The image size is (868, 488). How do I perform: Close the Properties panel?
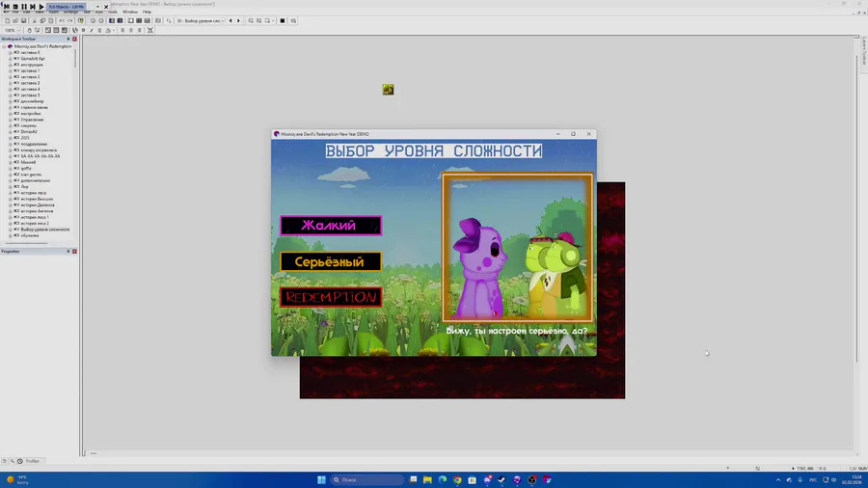click(x=74, y=251)
